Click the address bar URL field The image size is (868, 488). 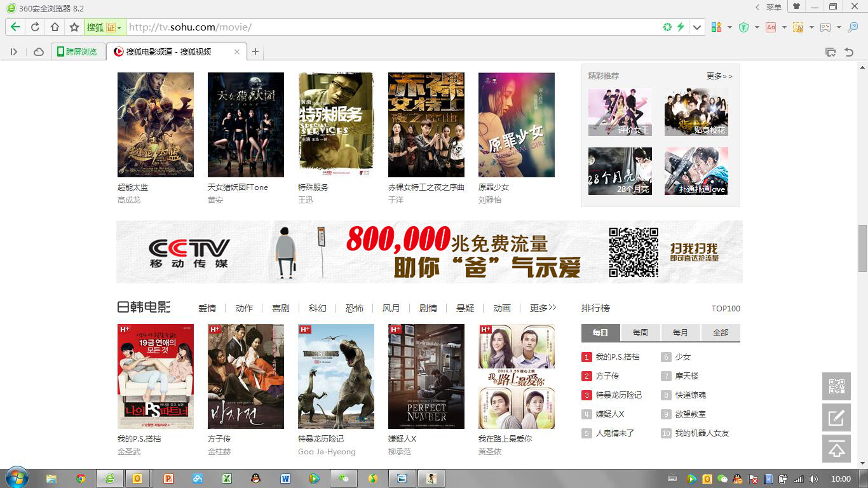click(393, 27)
